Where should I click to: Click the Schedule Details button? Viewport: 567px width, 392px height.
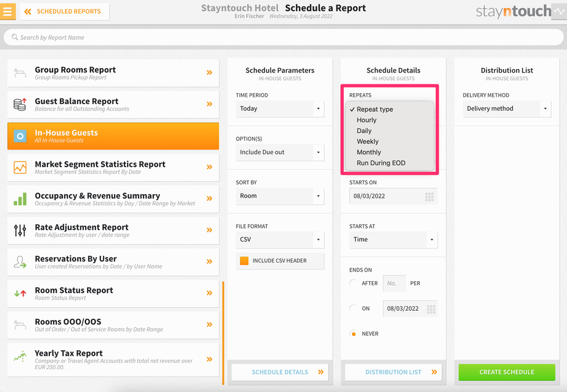click(280, 372)
